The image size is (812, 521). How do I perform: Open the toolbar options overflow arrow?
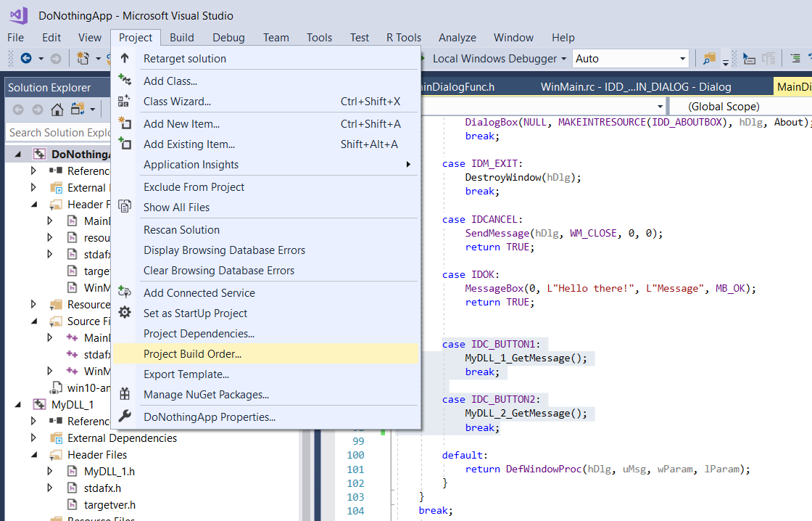[x=726, y=62]
